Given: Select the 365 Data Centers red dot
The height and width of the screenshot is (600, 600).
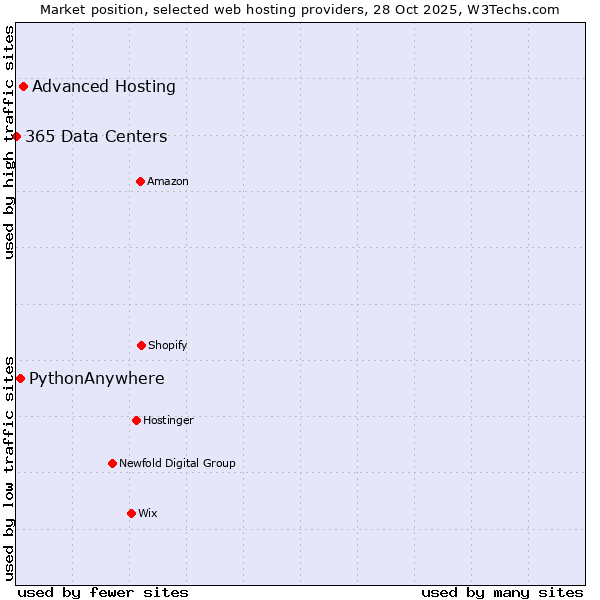Looking at the screenshot, I should pyautogui.click(x=17, y=136).
